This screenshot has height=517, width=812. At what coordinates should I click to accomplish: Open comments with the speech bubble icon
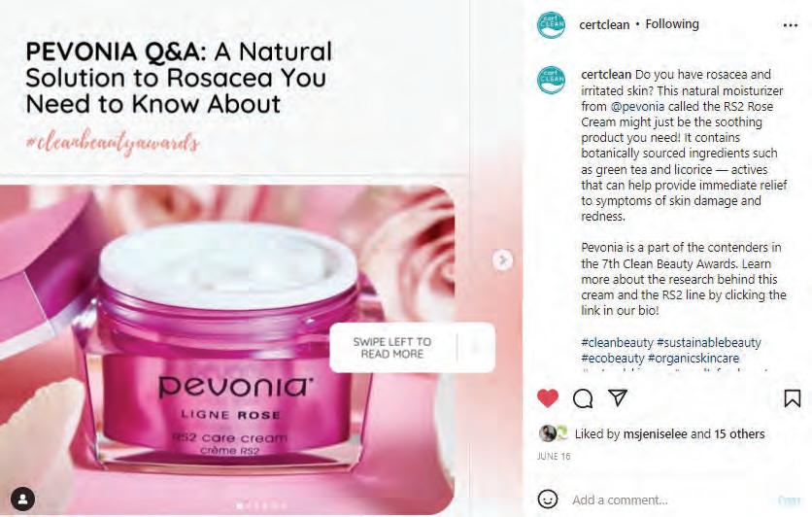pos(583,397)
